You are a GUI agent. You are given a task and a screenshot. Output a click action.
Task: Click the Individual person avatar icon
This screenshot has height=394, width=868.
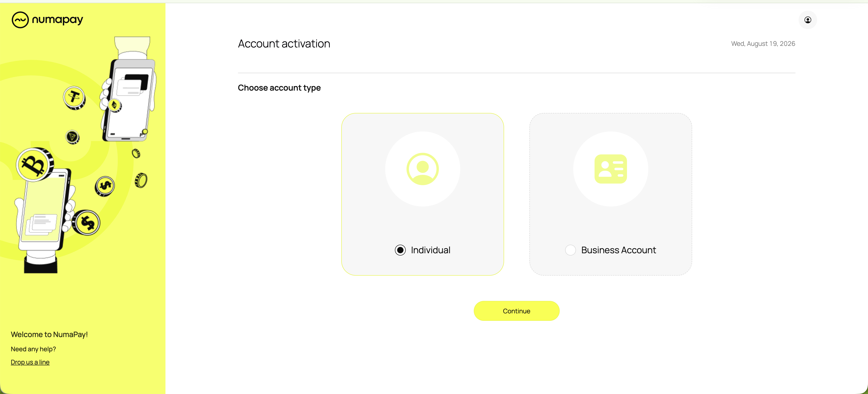tap(422, 169)
